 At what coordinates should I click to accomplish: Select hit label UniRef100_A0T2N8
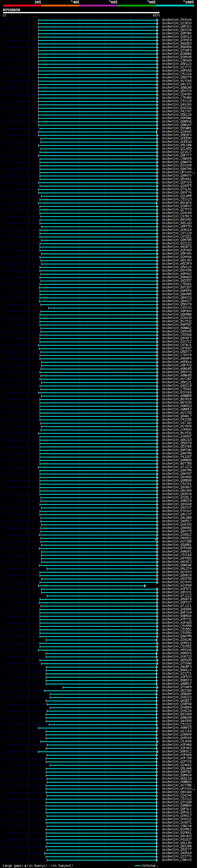point(176,542)
